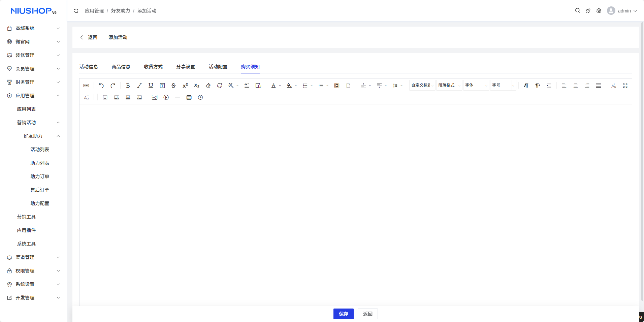Image resolution: width=644 pixels, height=322 pixels.
Task: Enter fullscreen editor mode
Action: 625,86
